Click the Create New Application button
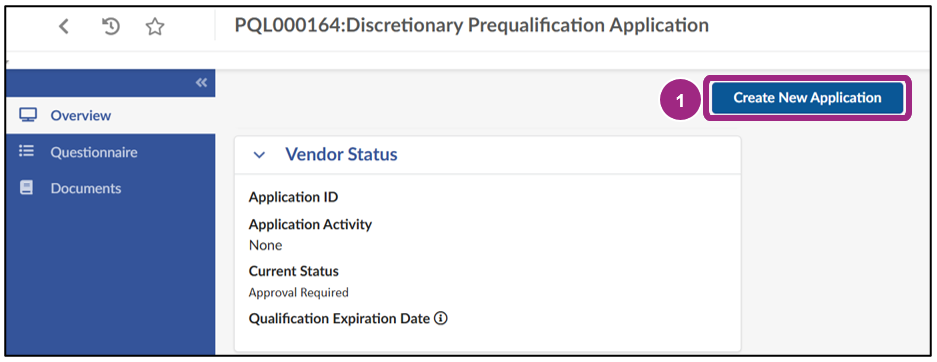The image size is (937, 362). pos(807,98)
